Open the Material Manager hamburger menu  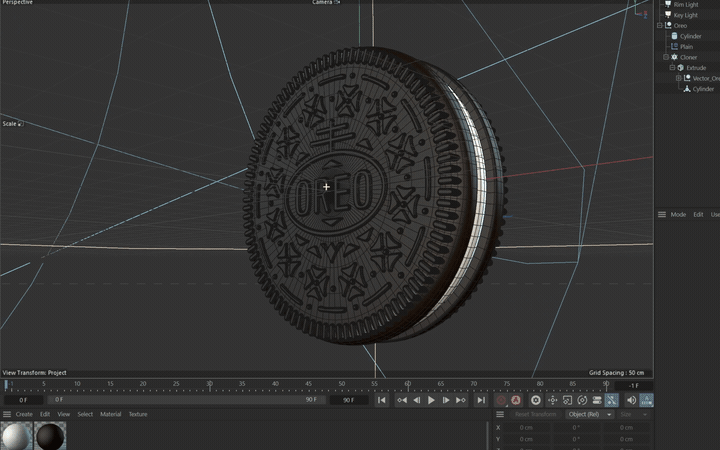pyautogui.click(x=7, y=414)
